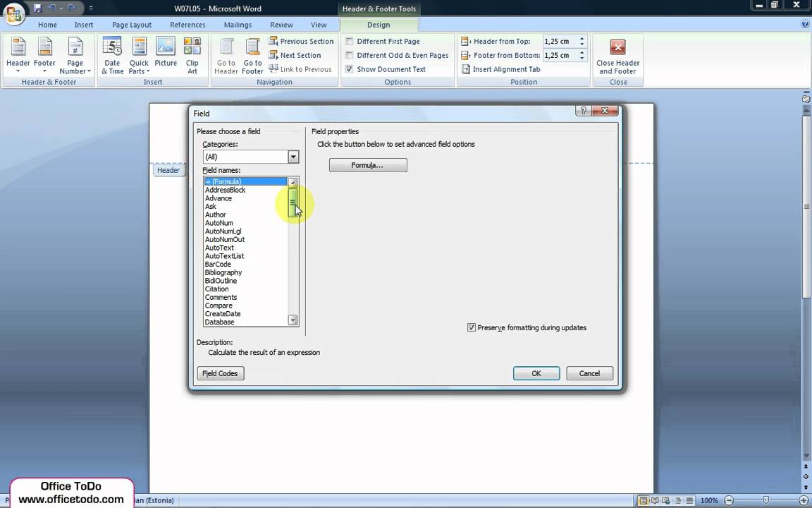Switch to Page Layout tab
Viewport: 812px width, 508px height.
tap(132, 25)
